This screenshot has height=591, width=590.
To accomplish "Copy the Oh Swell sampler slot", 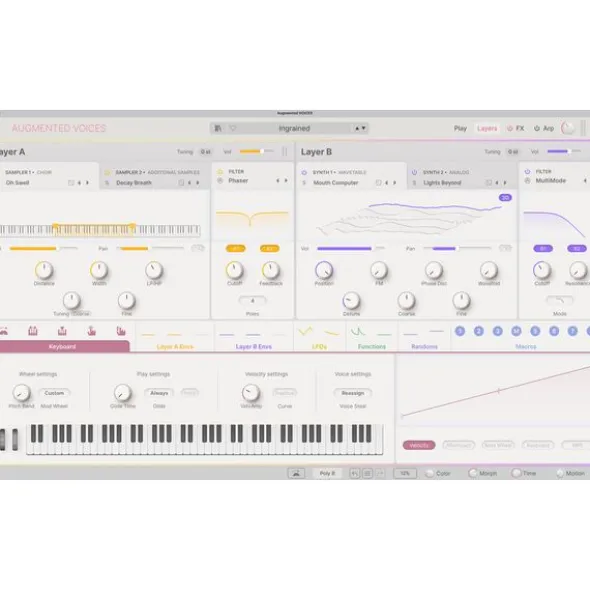I will coord(70,183).
